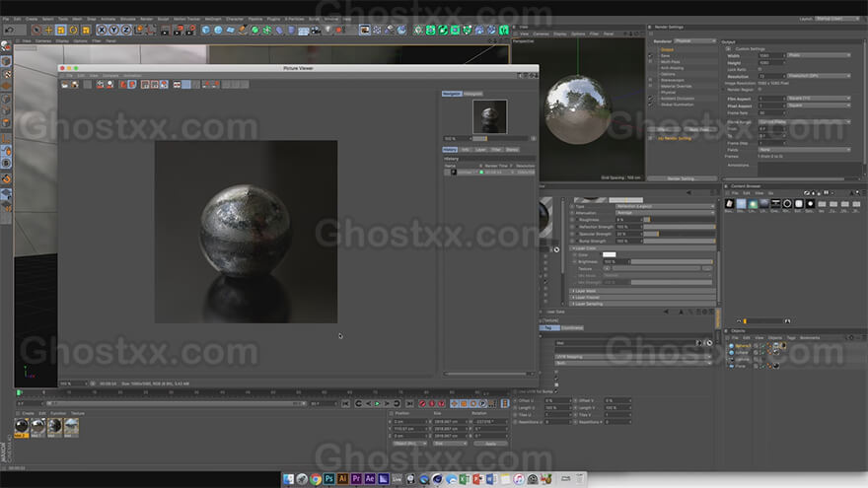
Task: Expand the Layer Mask section
Action: 642,291
